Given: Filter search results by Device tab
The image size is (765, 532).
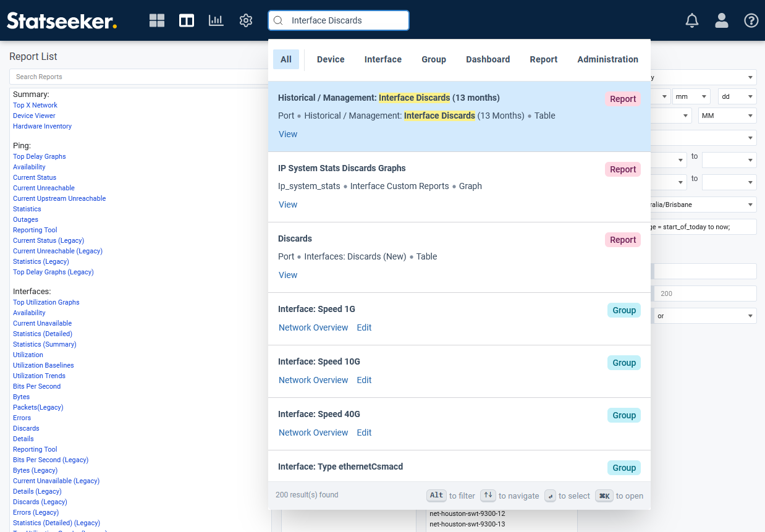Looking at the screenshot, I should pos(331,59).
